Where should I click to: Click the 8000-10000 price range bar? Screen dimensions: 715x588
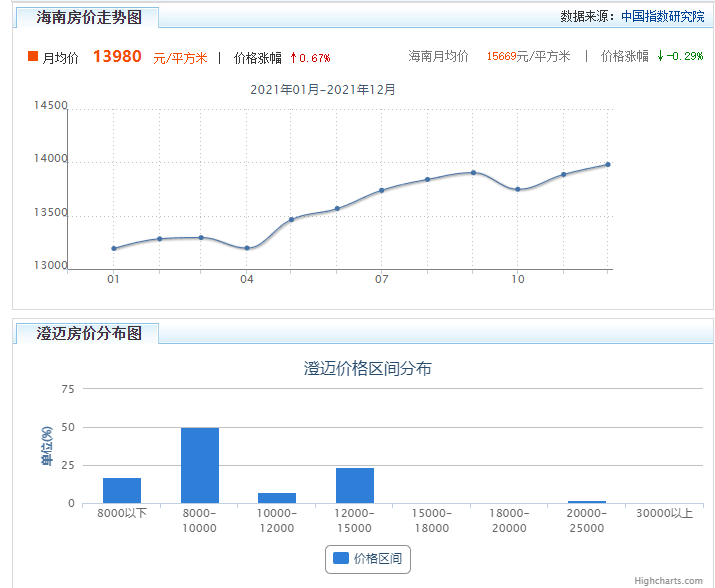(200, 465)
